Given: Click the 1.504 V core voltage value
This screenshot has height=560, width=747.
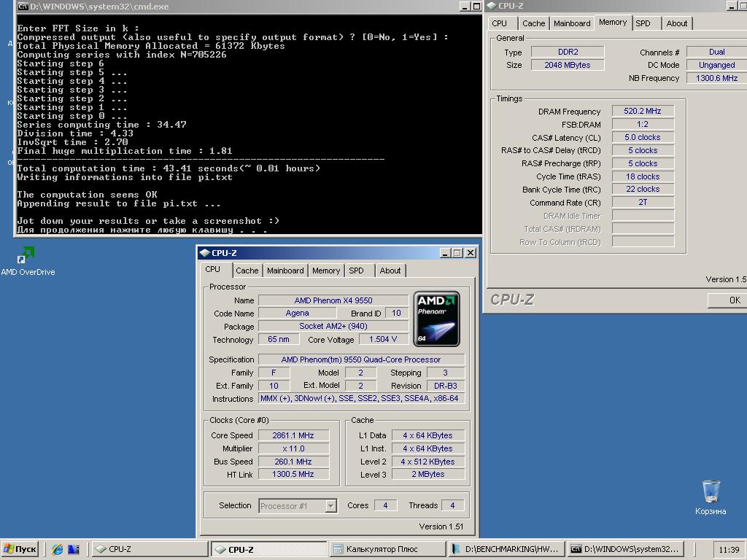Looking at the screenshot, I should coord(382,339).
